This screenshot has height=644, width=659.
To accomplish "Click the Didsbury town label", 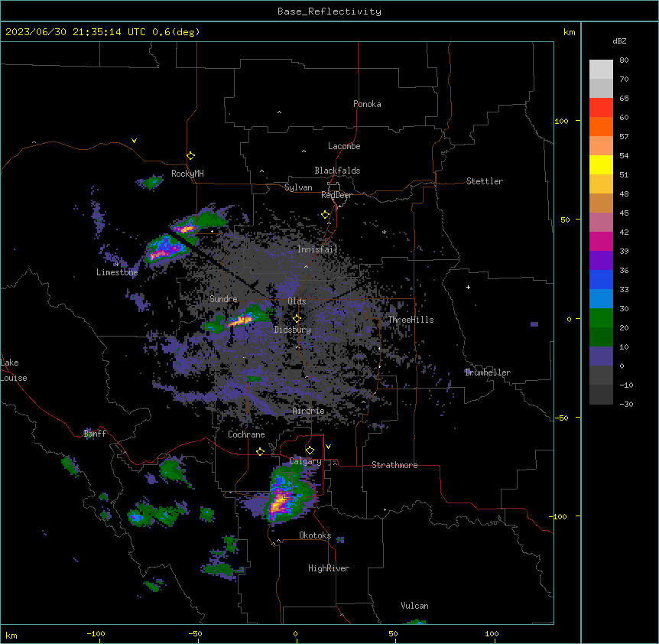I will (x=293, y=330).
